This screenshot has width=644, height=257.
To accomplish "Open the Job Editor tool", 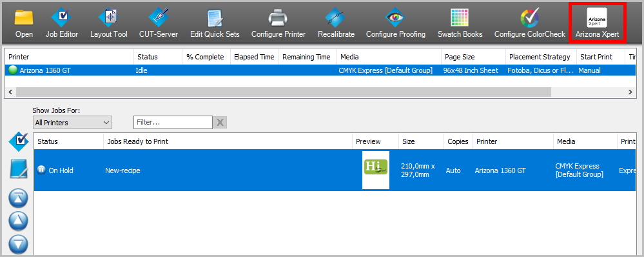I will [x=62, y=23].
